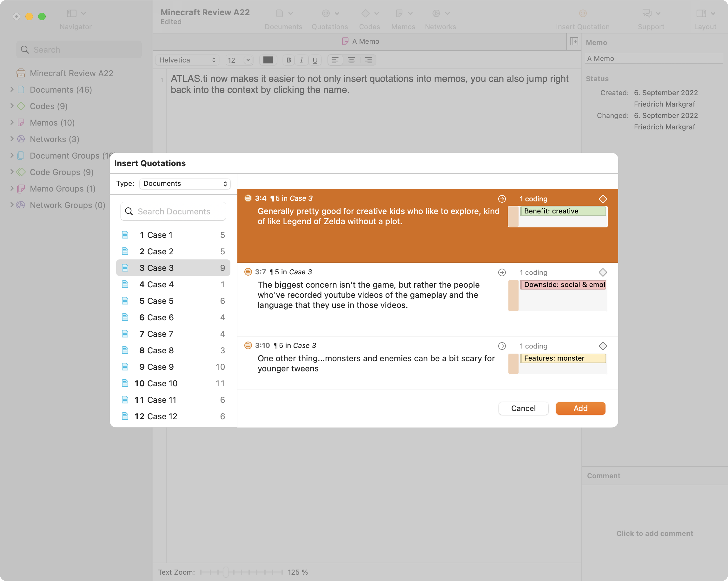
Task: Select the A Memo tab
Action: (361, 42)
